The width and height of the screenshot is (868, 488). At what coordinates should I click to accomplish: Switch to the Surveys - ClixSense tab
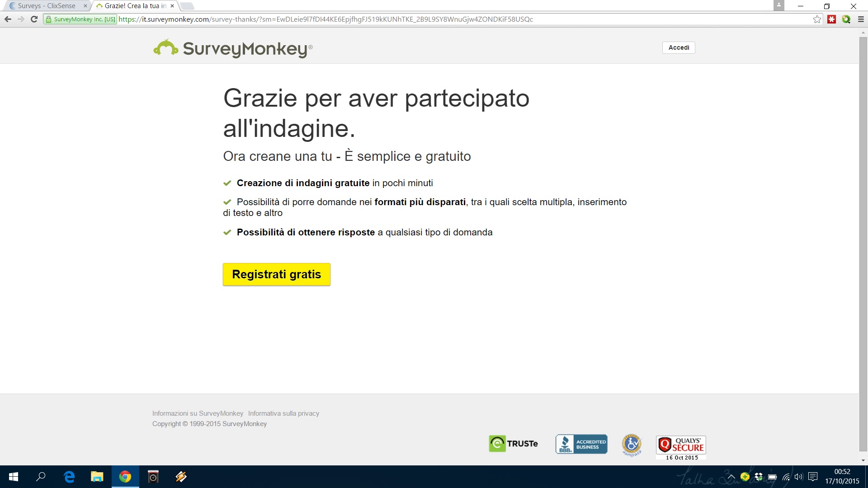point(46,6)
